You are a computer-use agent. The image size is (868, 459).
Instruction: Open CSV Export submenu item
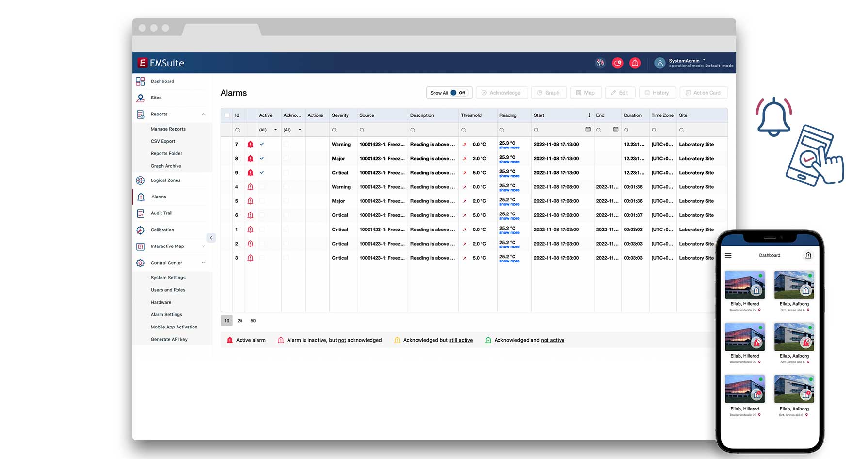point(162,141)
